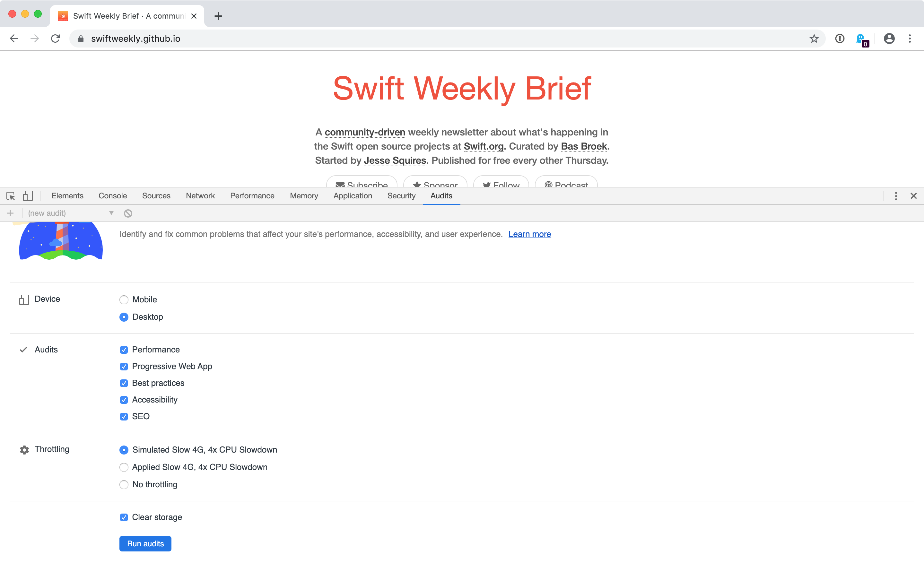Open the Ghostery extension icon
The image size is (924, 563).
coord(862,39)
